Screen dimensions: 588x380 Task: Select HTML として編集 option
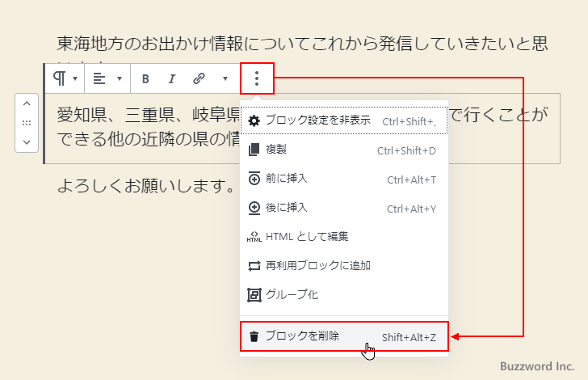coord(344,237)
